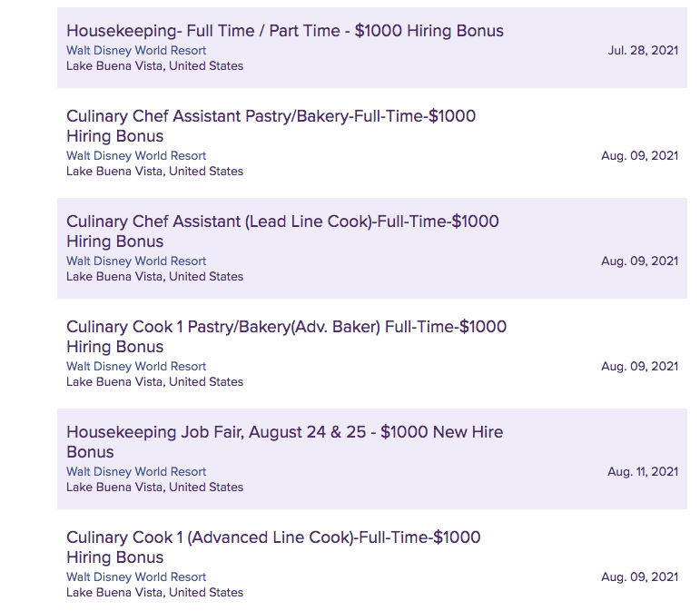Click Aug. 09, 2021 date beside Advanced Line Cook
700x611 pixels.
[639, 577]
